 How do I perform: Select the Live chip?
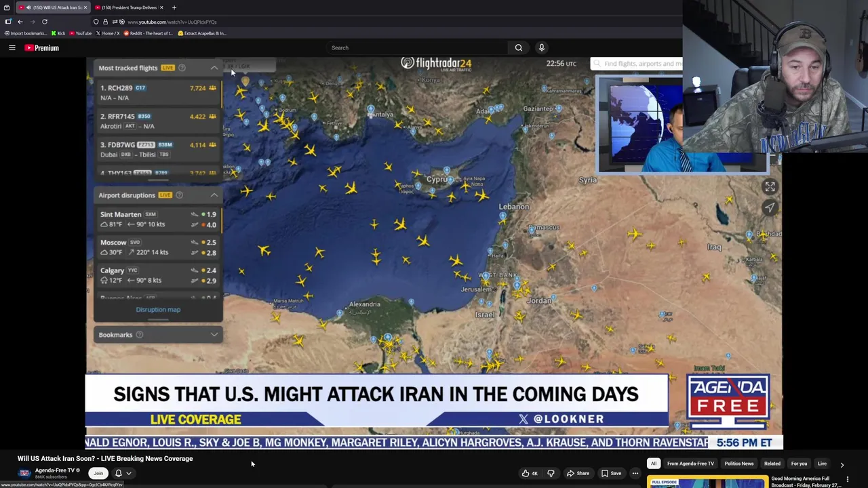coord(822,464)
